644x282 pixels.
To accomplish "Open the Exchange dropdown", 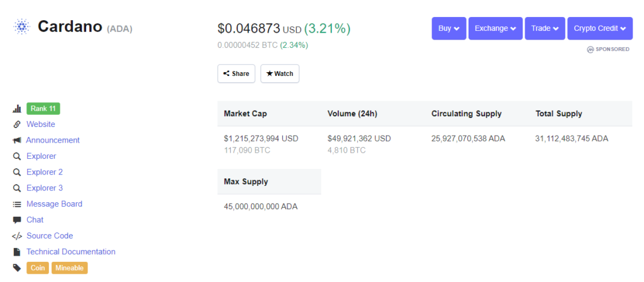I will 496,28.
